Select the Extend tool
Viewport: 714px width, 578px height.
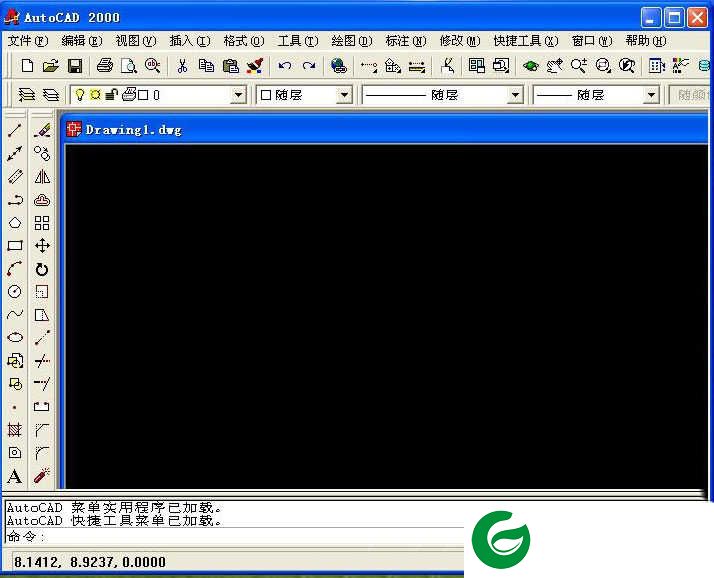(x=42, y=384)
